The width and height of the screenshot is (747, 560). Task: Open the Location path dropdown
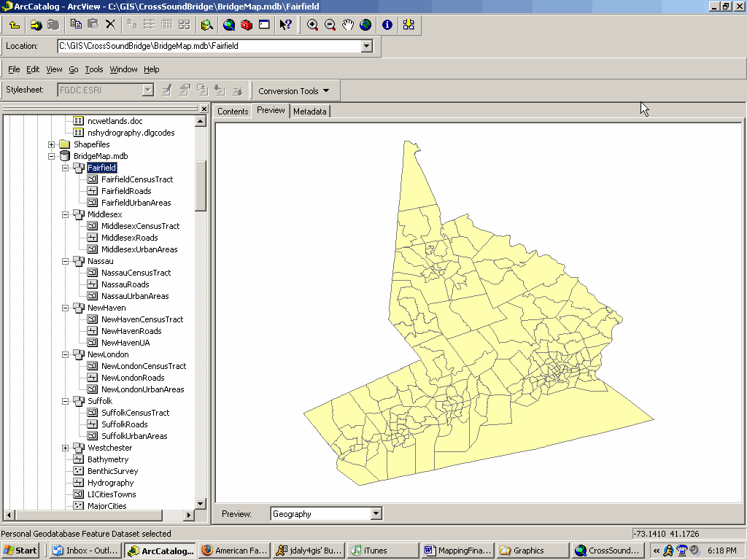tap(366, 46)
